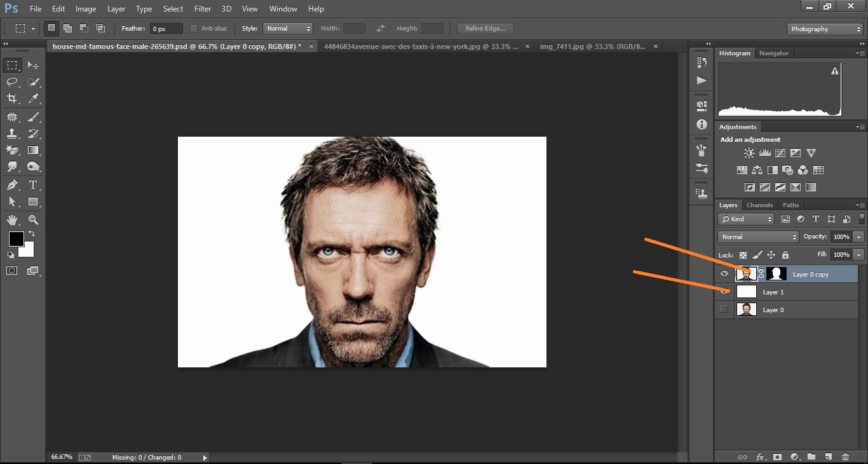The image size is (868, 464).
Task: Select the Lasso tool
Action: (x=12, y=82)
